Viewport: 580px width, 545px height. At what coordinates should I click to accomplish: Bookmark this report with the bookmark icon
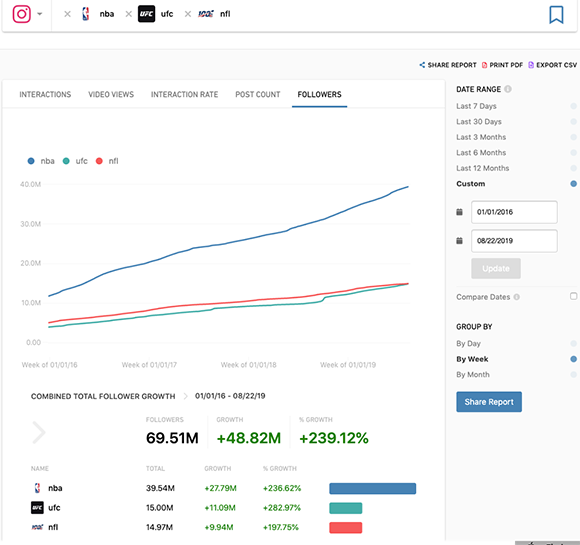pos(556,15)
